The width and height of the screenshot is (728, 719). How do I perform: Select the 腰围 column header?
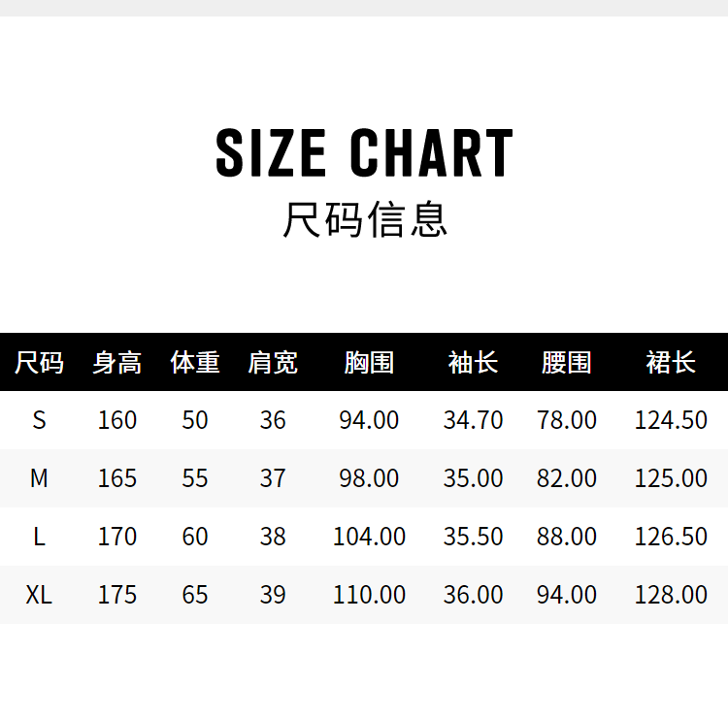coord(567,363)
